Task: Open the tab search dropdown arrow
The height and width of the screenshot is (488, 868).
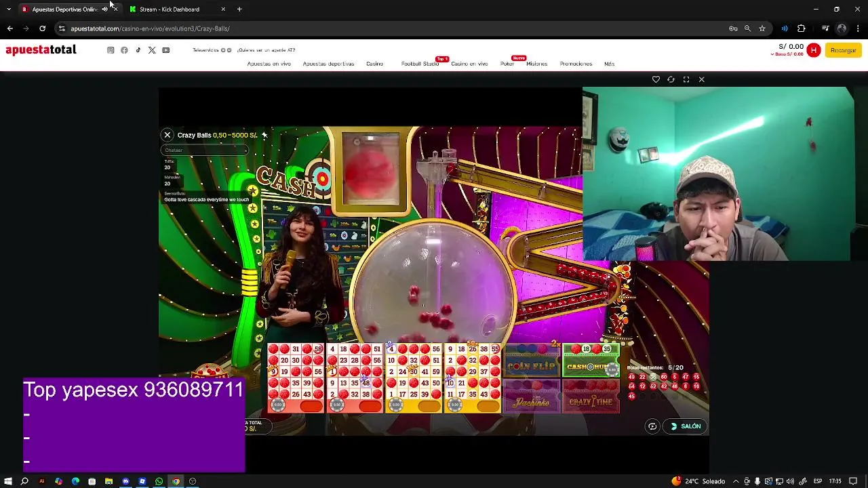Action: (x=8, y=9)
